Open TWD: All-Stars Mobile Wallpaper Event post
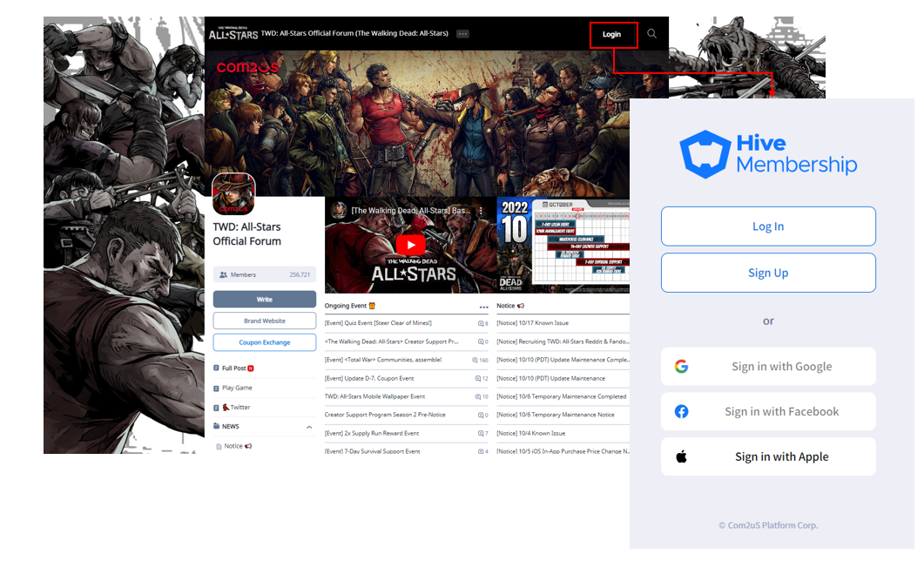 (374, 396)
